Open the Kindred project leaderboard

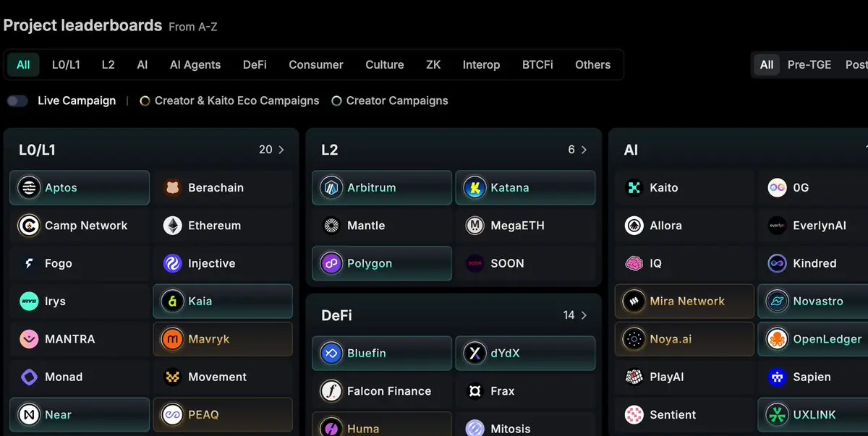(x=812, y=263)
